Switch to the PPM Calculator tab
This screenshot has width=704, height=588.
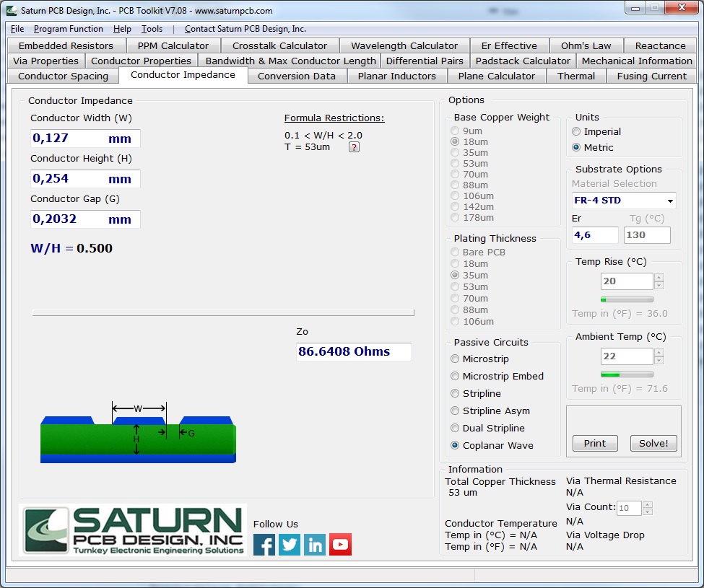[173, 45]
